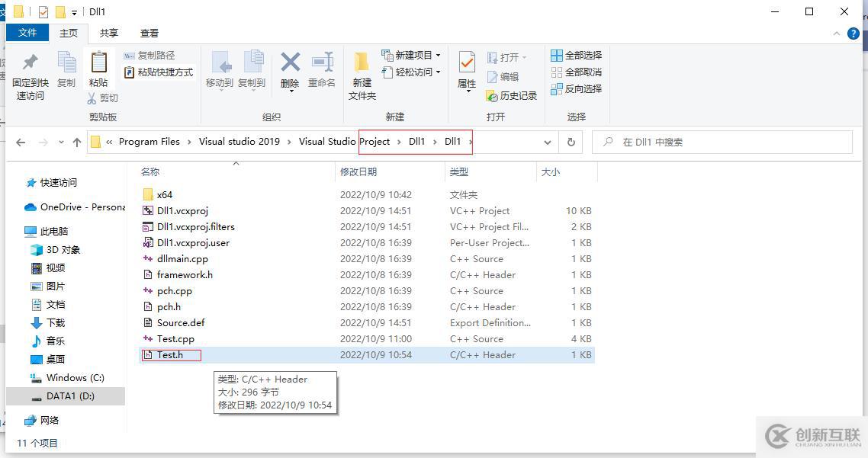Switch to the Share (共享) tab

click(x=109, y=34)
